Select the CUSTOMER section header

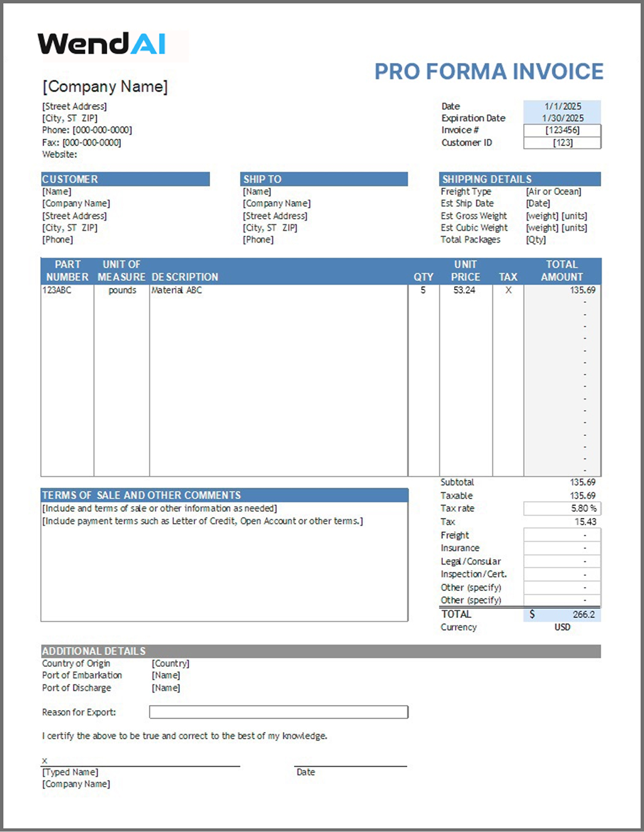pos(125,179)
